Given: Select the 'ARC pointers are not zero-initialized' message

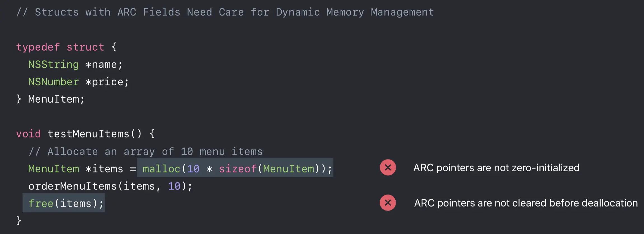Looking at the screenshot, I should click(x=496, y=168).
